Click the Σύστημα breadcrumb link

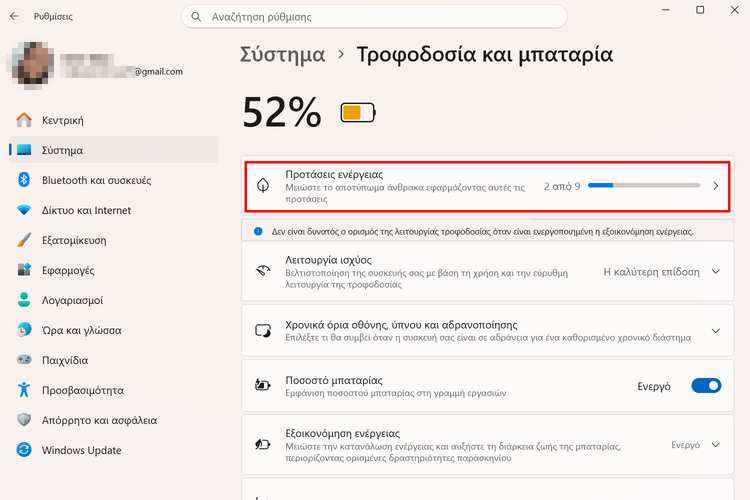(283, 54)
